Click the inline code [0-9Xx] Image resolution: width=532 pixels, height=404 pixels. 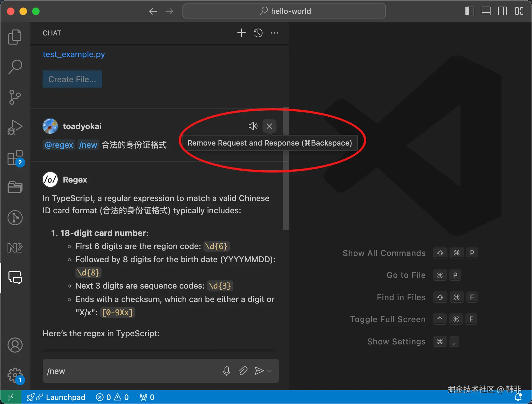tap(117, 312)
